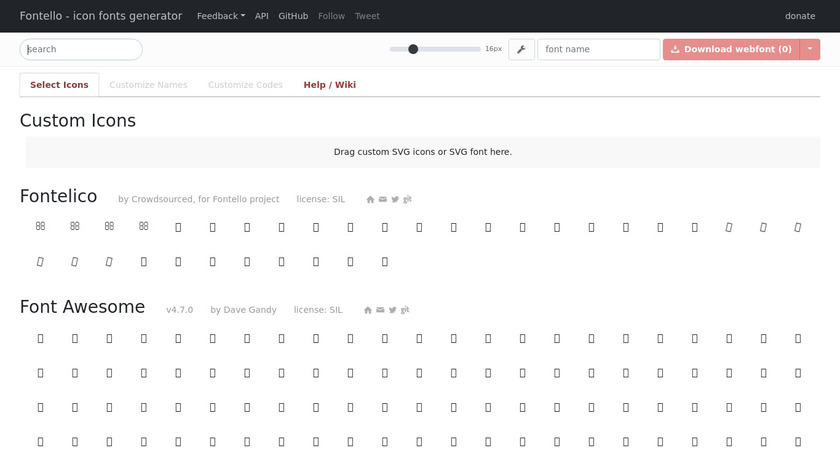Click Download webfont (0) button

tap(731, 49)
